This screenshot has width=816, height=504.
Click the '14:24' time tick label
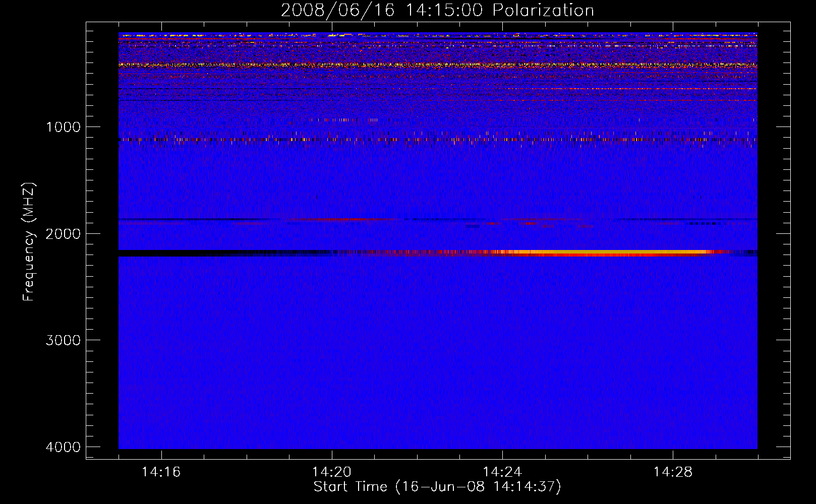pos(502,472)
